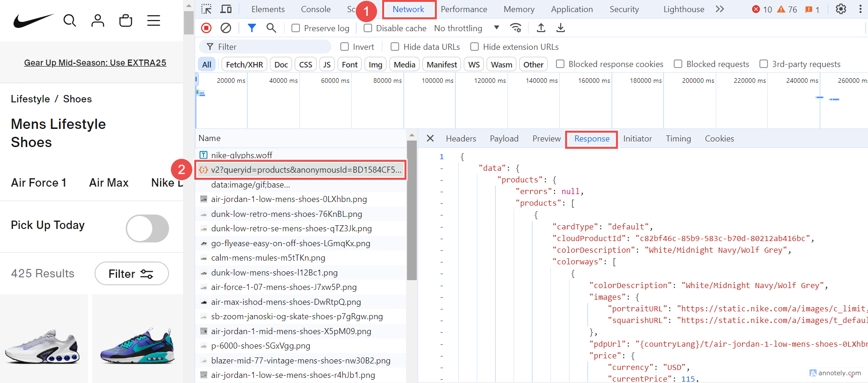Open the Application tab
The height and width of the screenshot is (383, 868).
(x=572, y=9)
